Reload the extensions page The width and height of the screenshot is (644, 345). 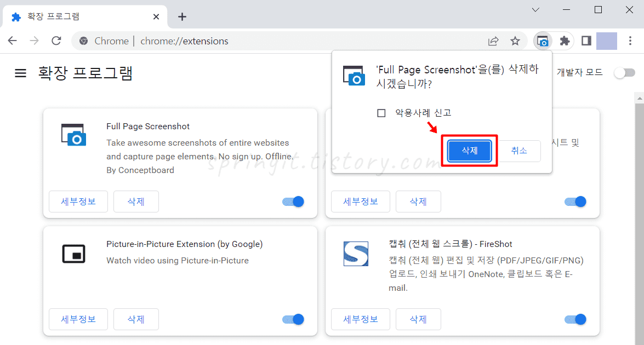click(56, 41)
